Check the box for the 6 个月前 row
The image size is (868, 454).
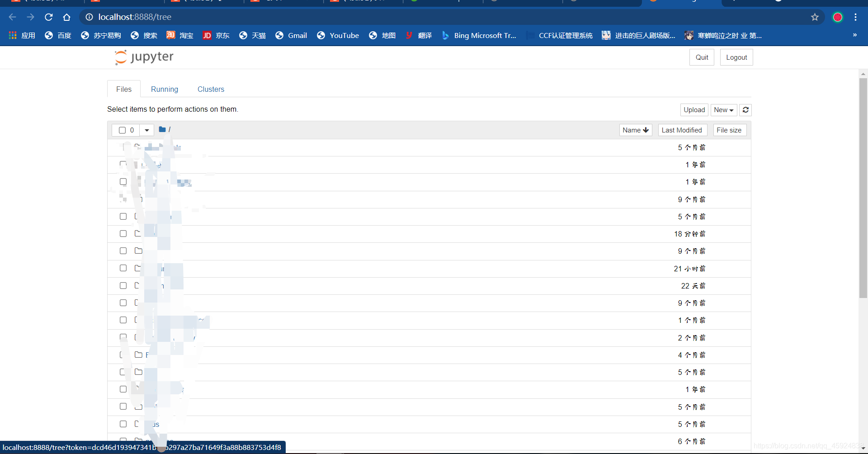coord(123,440)
